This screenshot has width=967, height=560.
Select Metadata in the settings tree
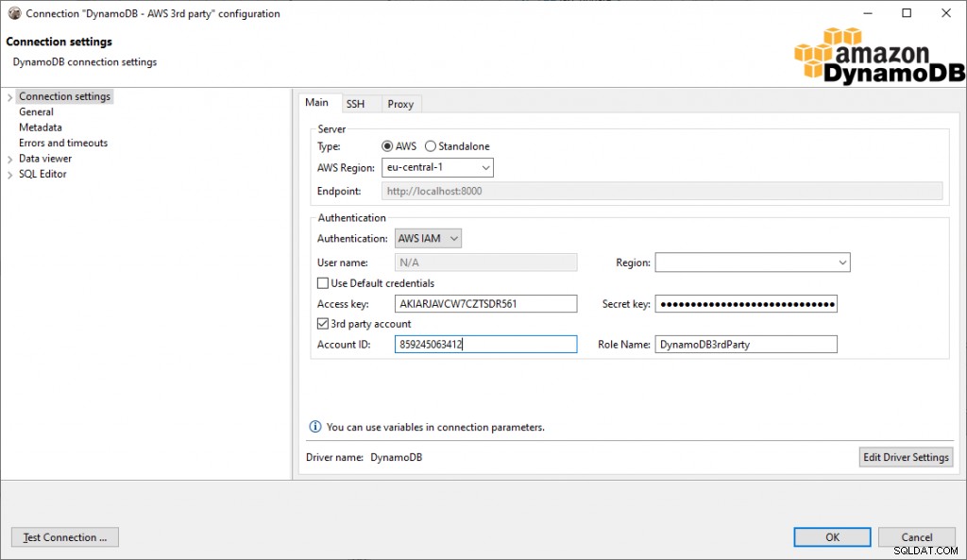40,127
